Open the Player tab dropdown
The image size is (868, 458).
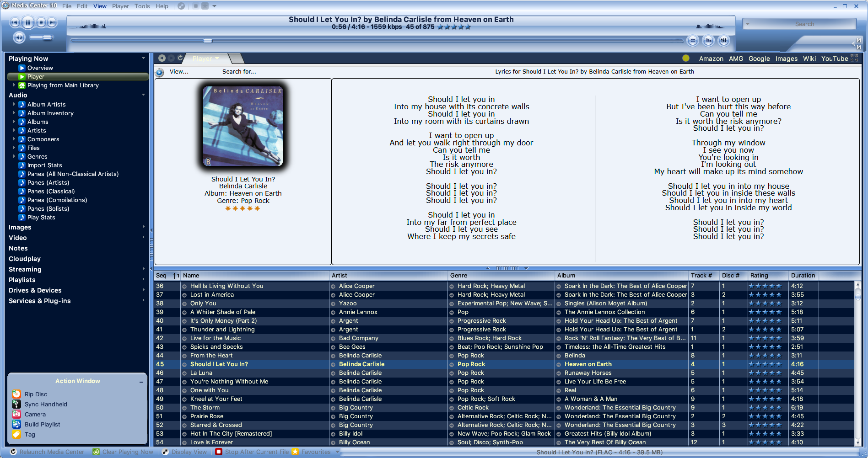217,59
